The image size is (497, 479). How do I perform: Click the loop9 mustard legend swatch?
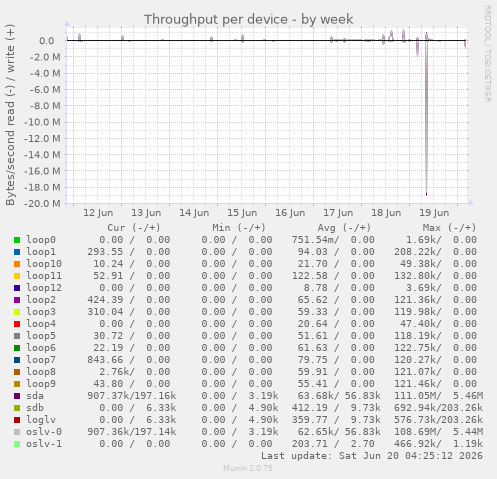click(17, 384)
